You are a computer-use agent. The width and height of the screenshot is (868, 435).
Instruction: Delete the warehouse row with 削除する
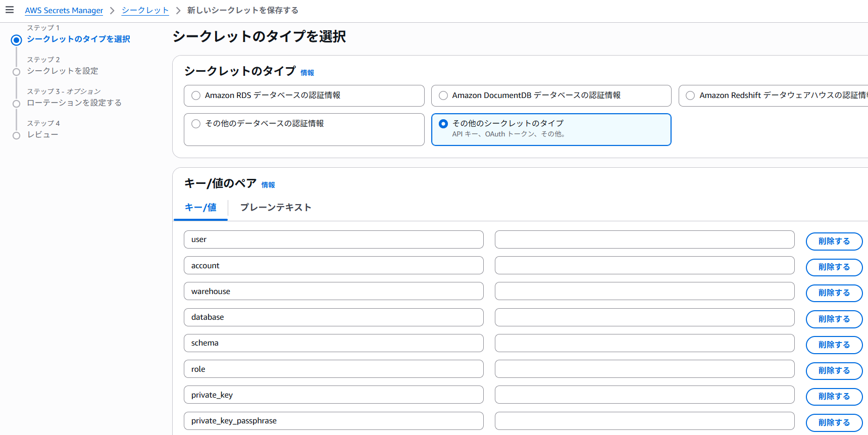coord(834,293)
